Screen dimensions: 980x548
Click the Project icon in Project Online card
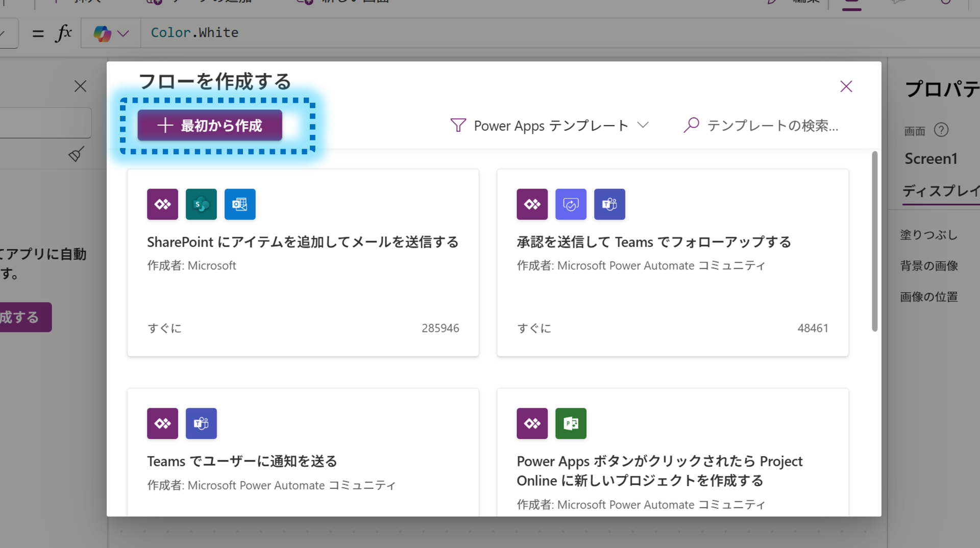571,423
